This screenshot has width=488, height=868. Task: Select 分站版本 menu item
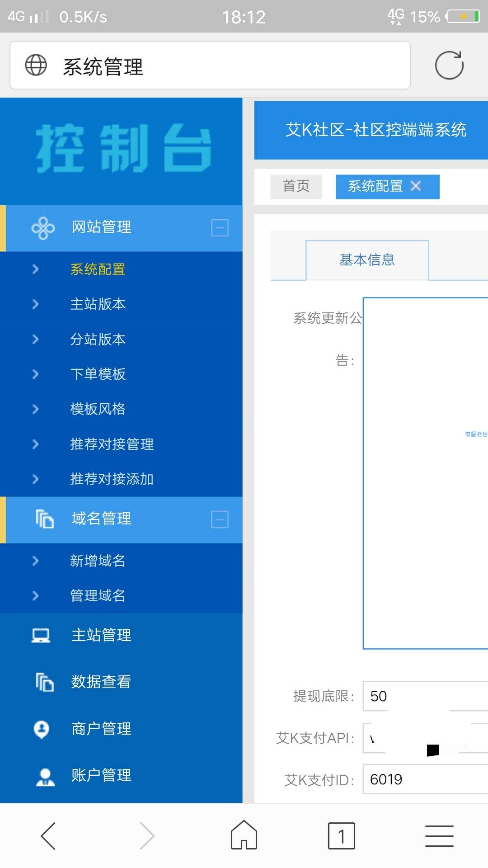[x=98, y=339]
